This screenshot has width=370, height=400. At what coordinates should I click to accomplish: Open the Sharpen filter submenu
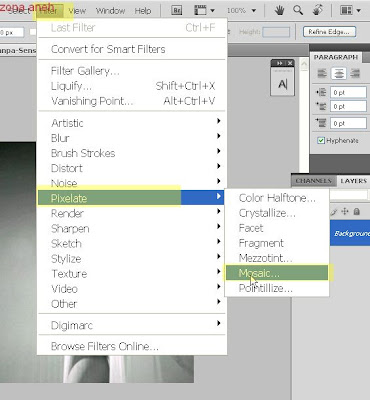point(132,228)
